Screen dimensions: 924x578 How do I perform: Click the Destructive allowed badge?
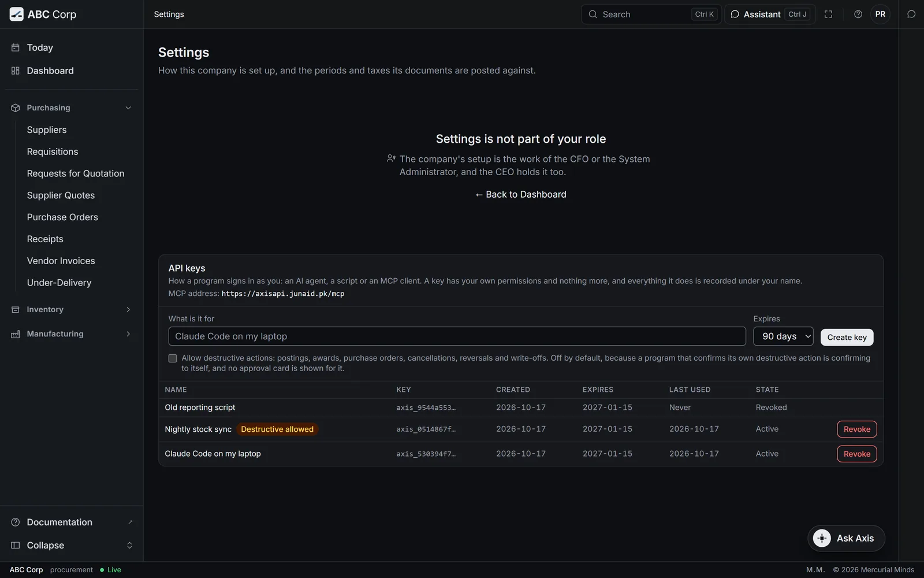pos(277,429)
